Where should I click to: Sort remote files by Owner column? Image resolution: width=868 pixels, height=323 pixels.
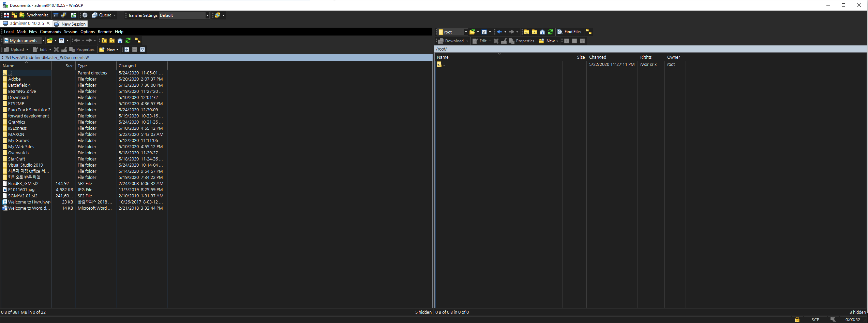675,57
